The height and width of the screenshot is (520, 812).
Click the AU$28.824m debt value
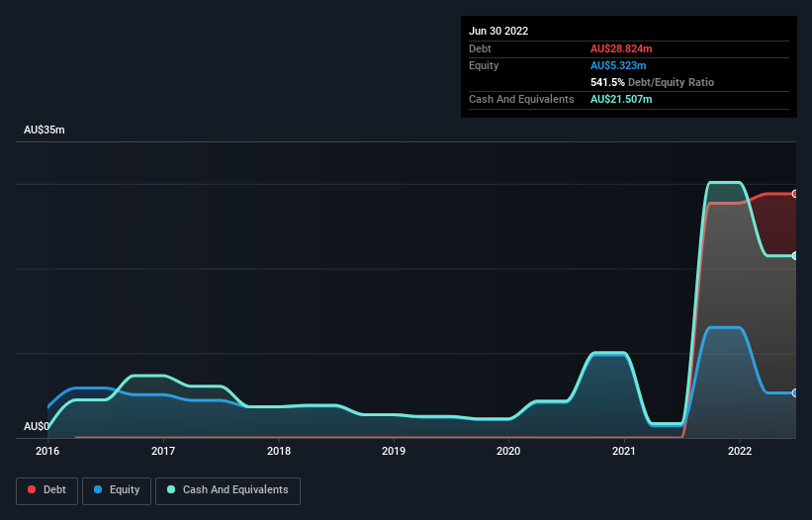click(x=621, y=48)
